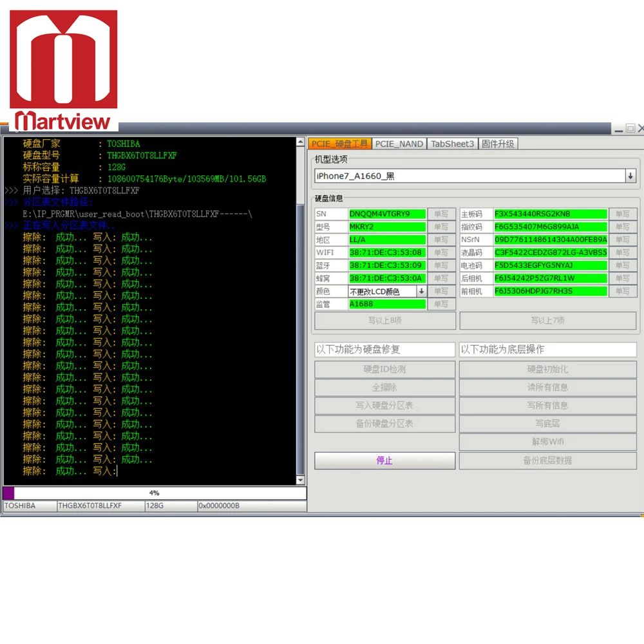Expand the iPhone7_A1660_黑 model dropdown arrow
Screen dimensions: 644x644
point(630,176)
